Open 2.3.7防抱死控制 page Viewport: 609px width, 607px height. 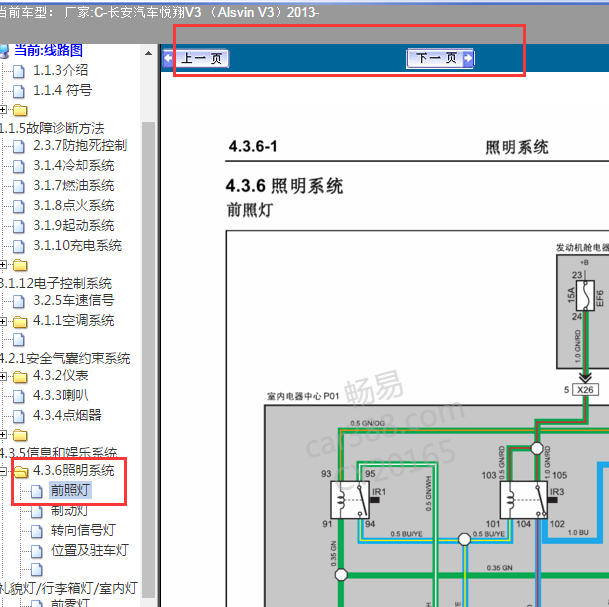(x=80, y=146)
